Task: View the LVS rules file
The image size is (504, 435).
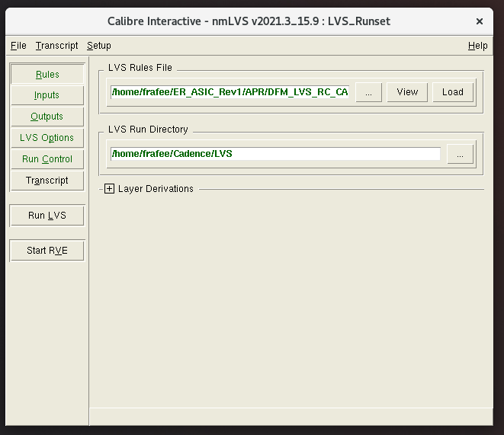Action: coord(407,92)
